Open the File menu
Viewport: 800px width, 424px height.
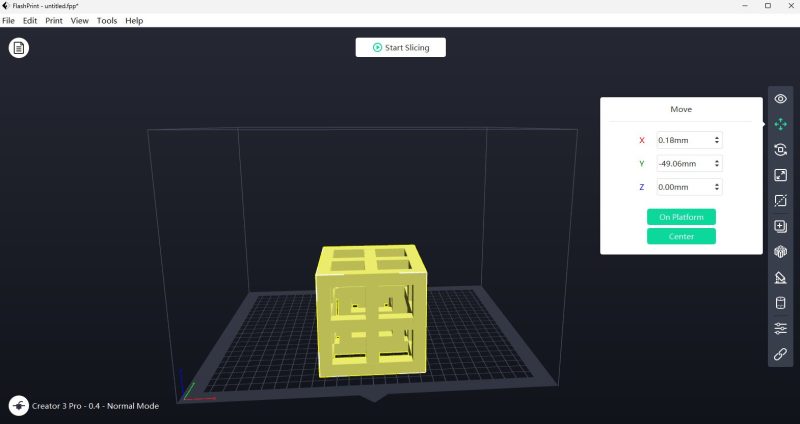click(x=8, y=21)
